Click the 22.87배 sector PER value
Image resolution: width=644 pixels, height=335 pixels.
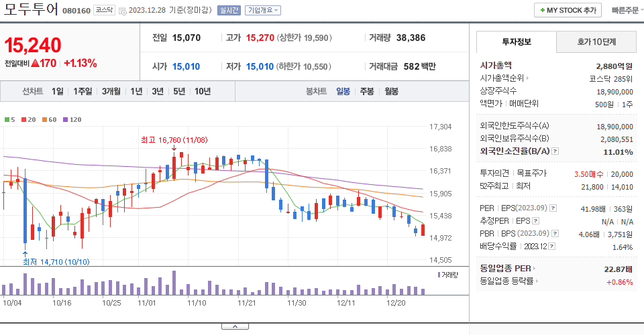coord(618,269)
